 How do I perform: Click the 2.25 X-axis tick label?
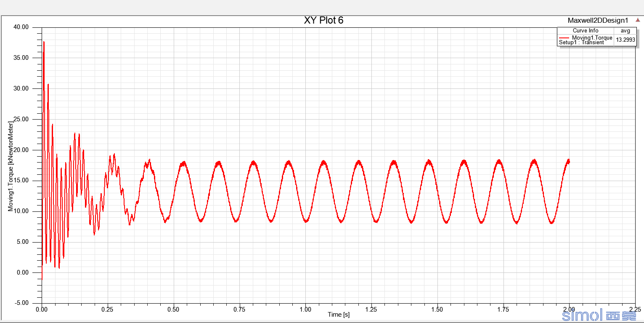[x=635, y=309]
